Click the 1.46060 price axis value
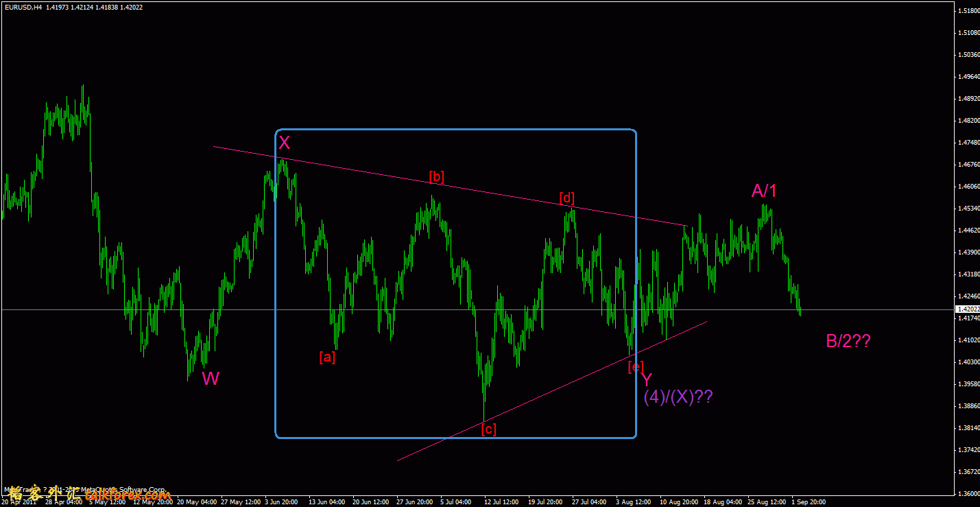 point(968,186)
